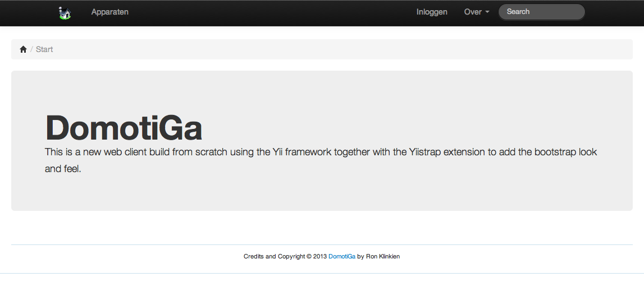
Task: Click 'by Ron Klinkien' in the footer
Action: click(x=378, y=256)
